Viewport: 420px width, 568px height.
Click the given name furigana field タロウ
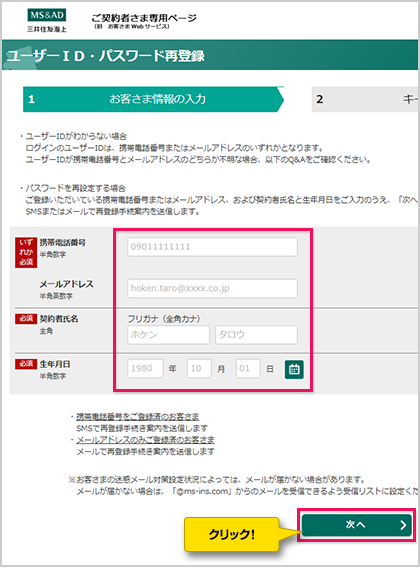pos(256,335)
